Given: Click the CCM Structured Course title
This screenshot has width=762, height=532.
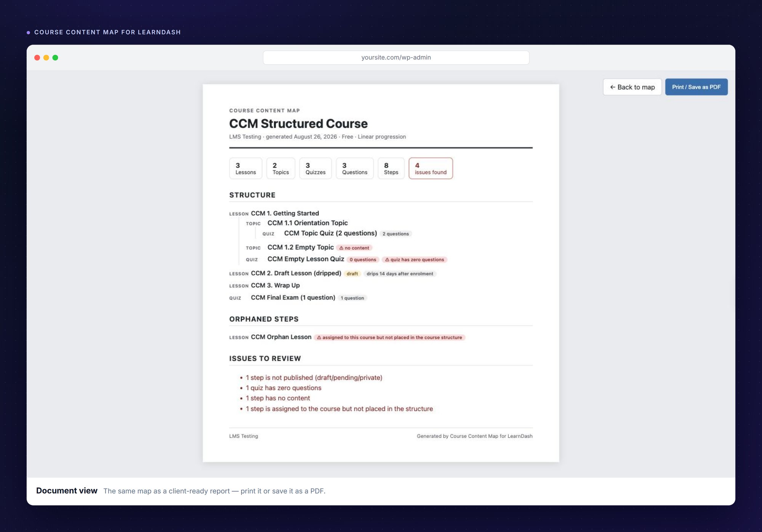Looking at the screenshot, I should (298, 124).
